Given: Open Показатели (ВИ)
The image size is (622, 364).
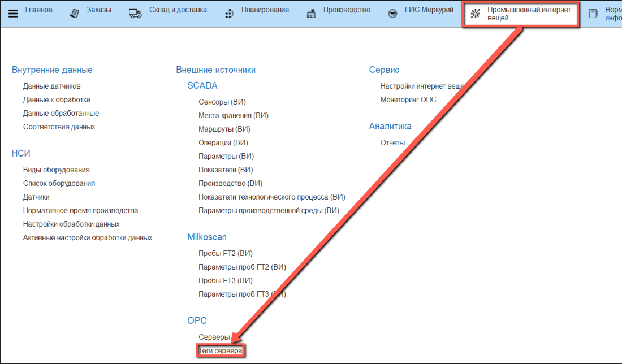Looking at the screenshot, I should coord(226,170).
